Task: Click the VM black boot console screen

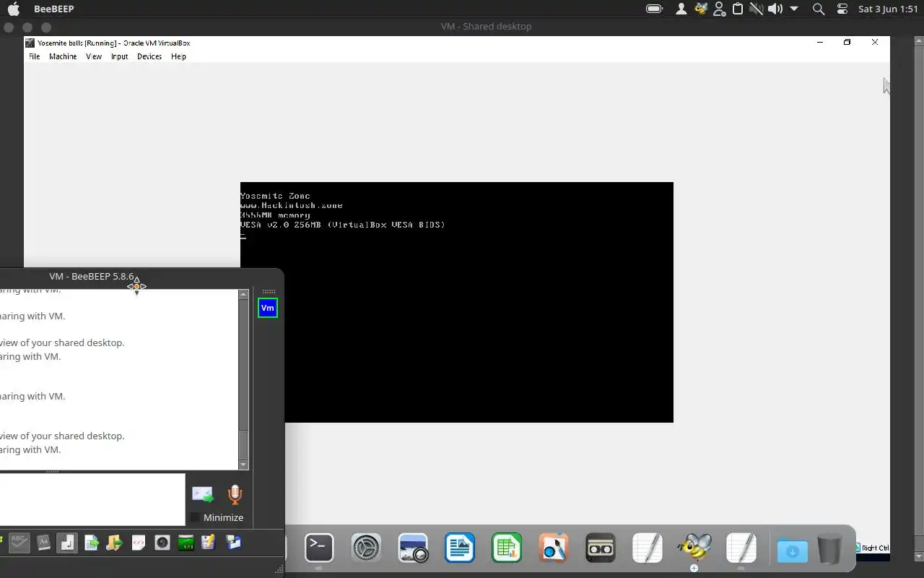Action: (x=457, y=302)
